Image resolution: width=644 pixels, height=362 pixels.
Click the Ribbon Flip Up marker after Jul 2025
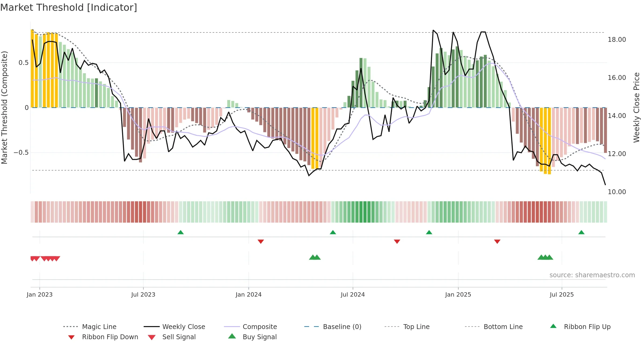tap(581, 232)
